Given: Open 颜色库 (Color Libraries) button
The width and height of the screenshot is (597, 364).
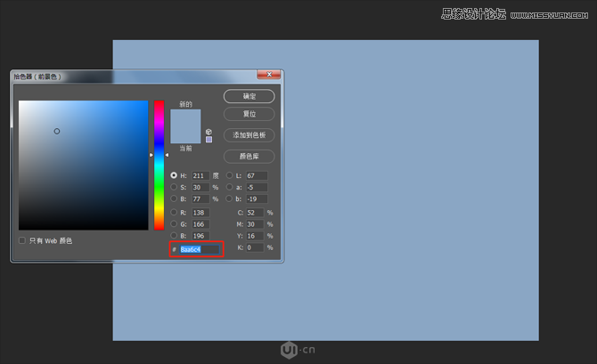Looking at the screenshot, I should [249, 157].
